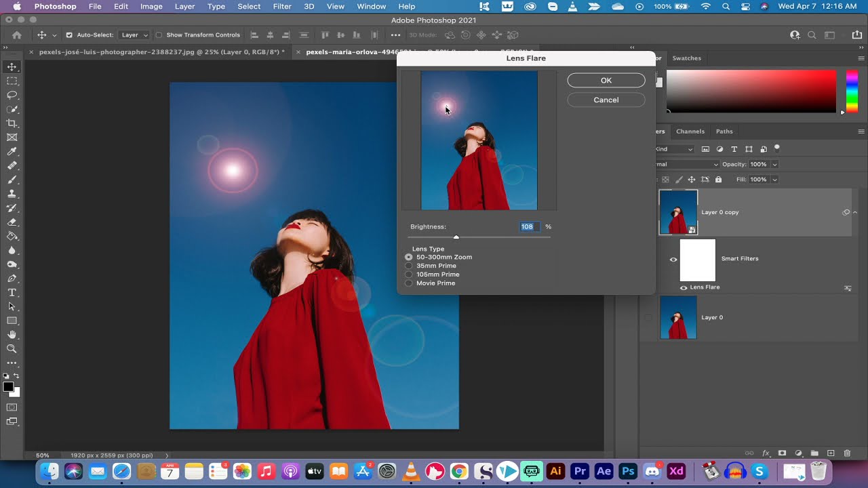Click OK in Lens Flare dialog
868x488 pixels.
(x=606, y=81)
